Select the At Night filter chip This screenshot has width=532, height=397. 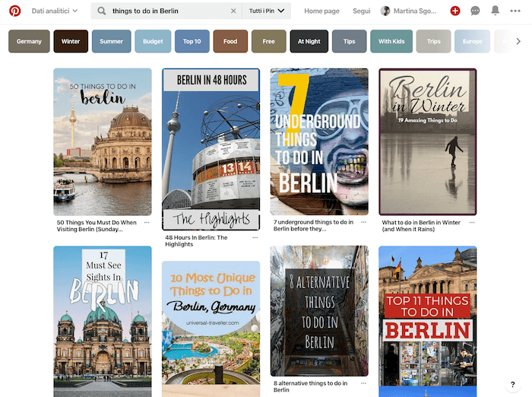click(x=309, y=41)
